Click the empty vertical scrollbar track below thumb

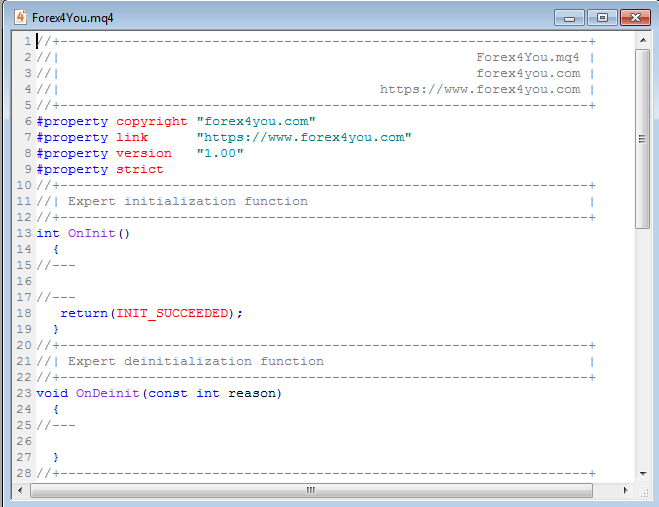pyautogui.click(x=642, y=350)
